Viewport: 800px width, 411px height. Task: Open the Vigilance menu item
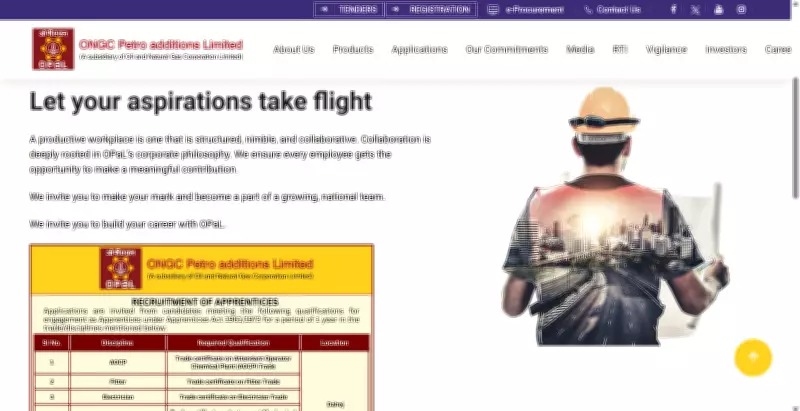(x=666, y=49)
